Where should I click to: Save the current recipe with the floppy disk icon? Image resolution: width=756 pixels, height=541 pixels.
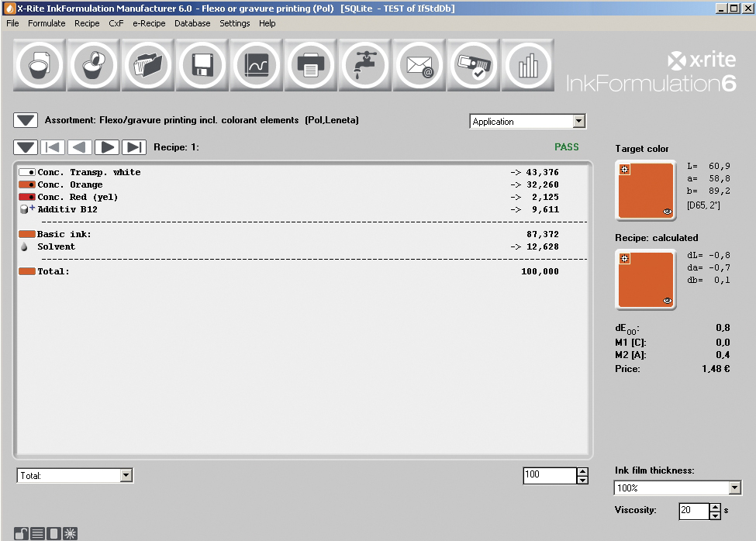pyautogui.click(x=202, y=65)
